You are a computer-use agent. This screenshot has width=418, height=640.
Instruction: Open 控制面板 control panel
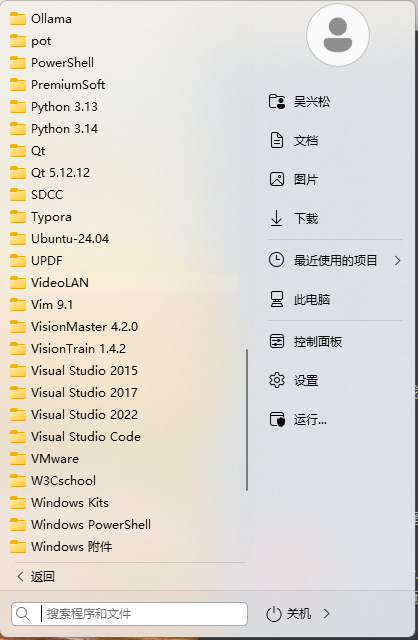click(306, 341)
